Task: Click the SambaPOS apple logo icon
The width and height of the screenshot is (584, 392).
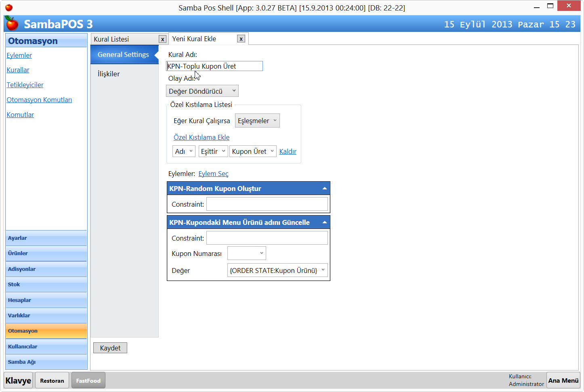Action: point(12,24)
